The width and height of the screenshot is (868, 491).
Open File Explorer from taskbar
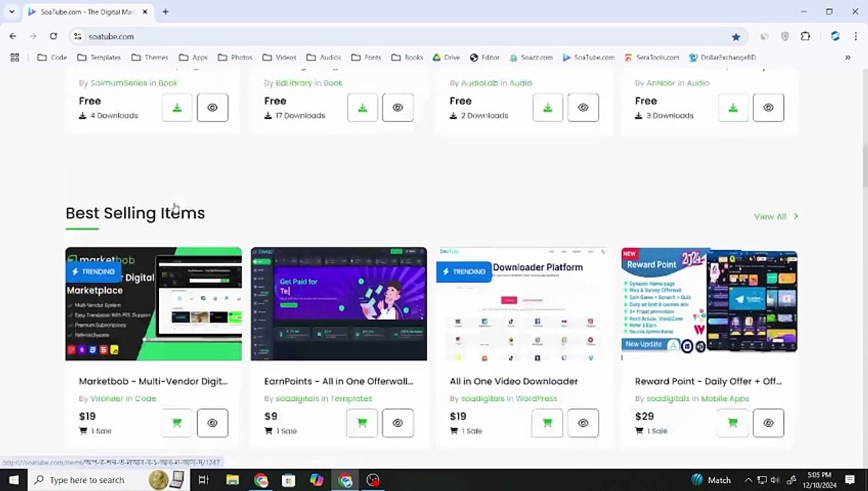pyautogui.click(x=232, y=480)
